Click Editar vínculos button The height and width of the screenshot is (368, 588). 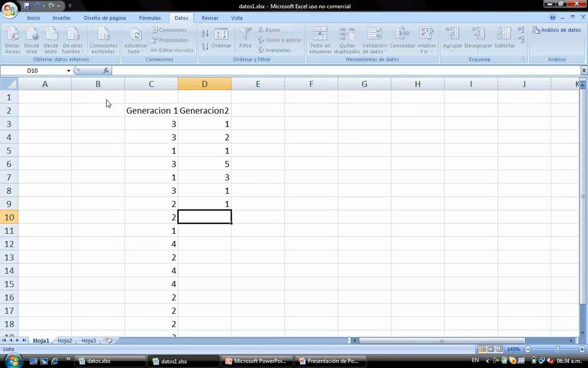172,50
